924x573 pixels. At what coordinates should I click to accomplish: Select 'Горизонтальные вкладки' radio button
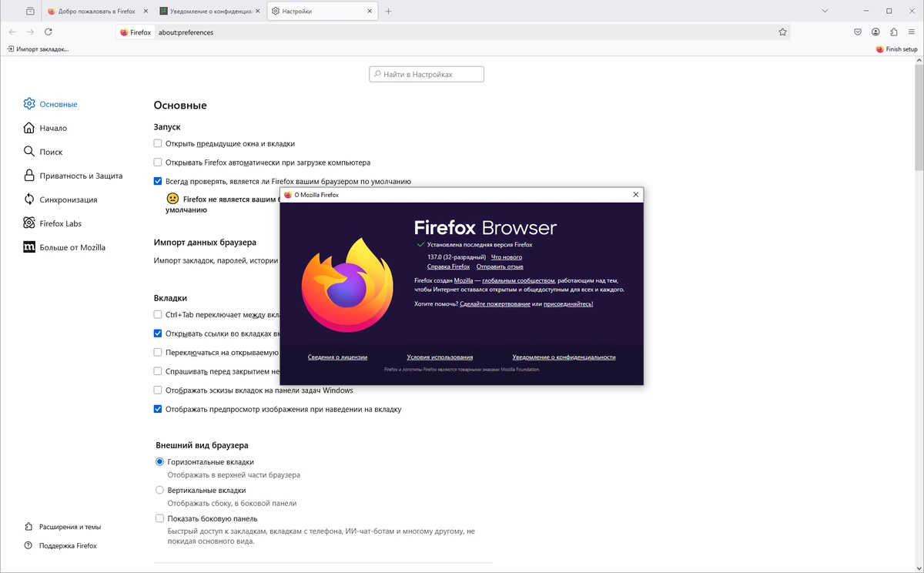coord(159,462)
